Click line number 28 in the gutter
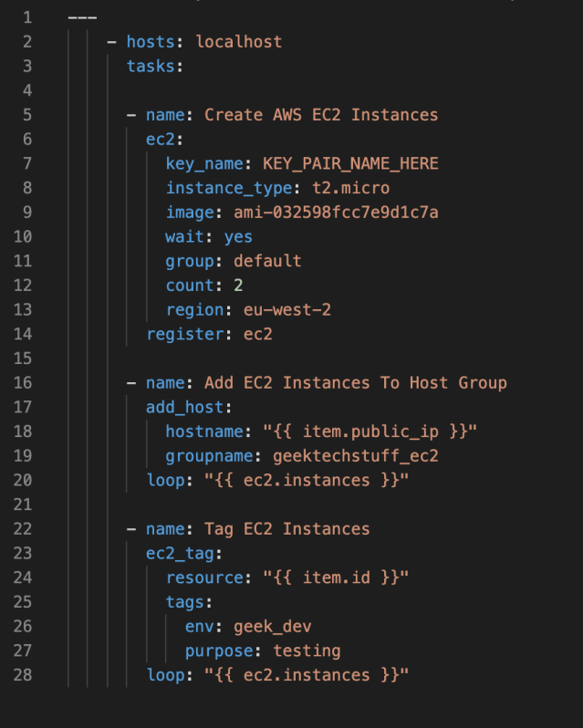 click(22, 675)
